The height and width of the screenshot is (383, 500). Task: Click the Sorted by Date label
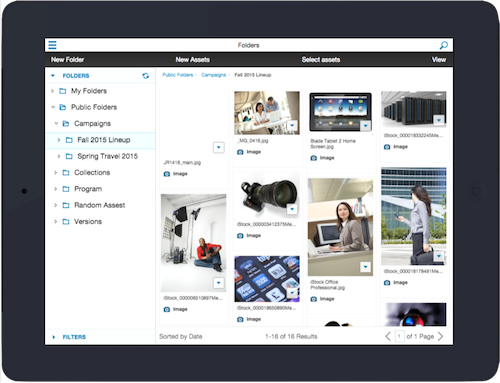pos(181,337)
